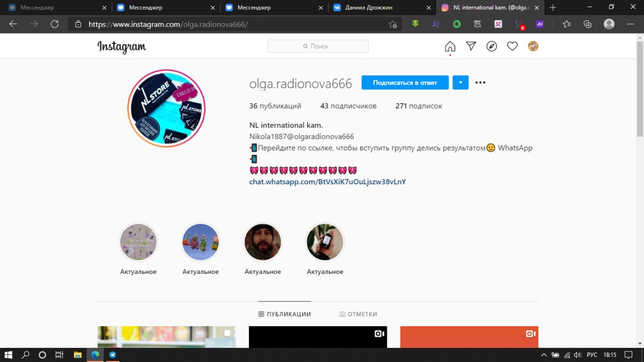Click bio text NL international kam.
Screen dimensions: 644x362
point(286,125)
